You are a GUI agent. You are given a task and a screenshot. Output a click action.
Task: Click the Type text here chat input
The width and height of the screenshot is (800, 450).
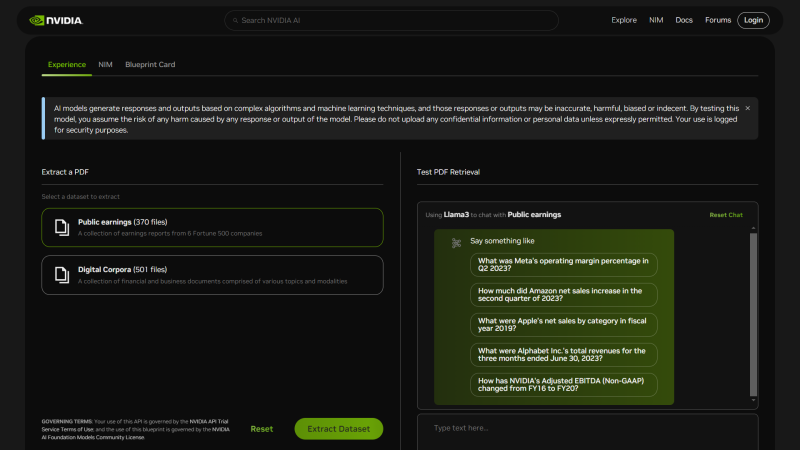pyautogui.click(x=587, y=428)
